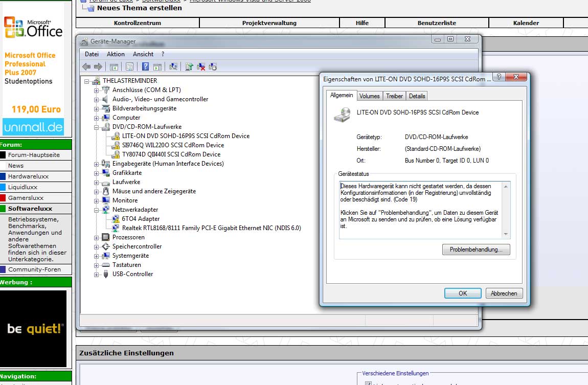Open the Datei menu

[x=92, y=54]
